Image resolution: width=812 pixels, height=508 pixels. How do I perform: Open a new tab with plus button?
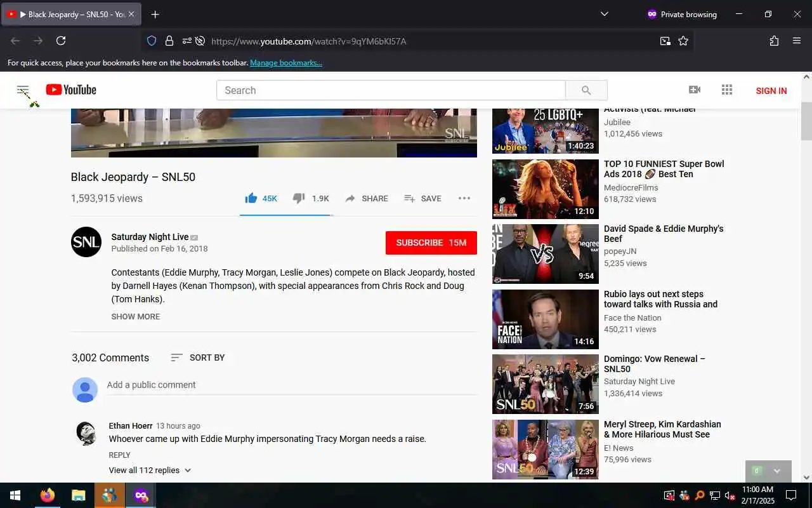coord(155,14)
